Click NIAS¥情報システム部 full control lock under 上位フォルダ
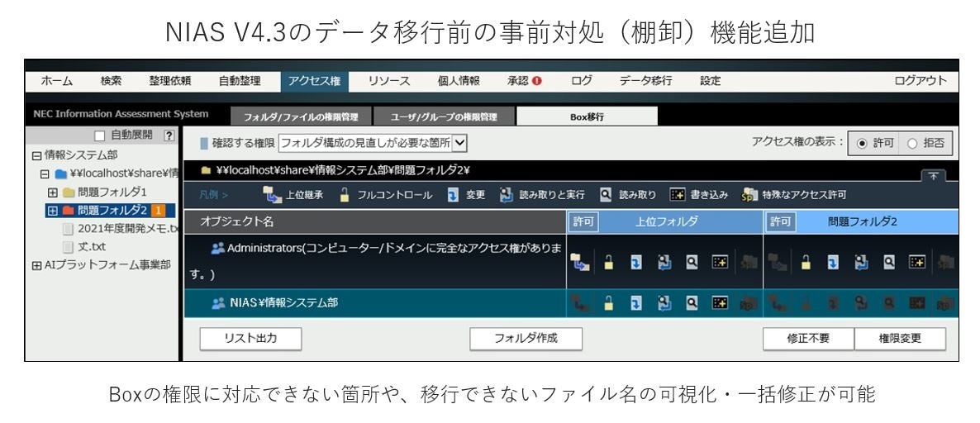 [608, 304]
